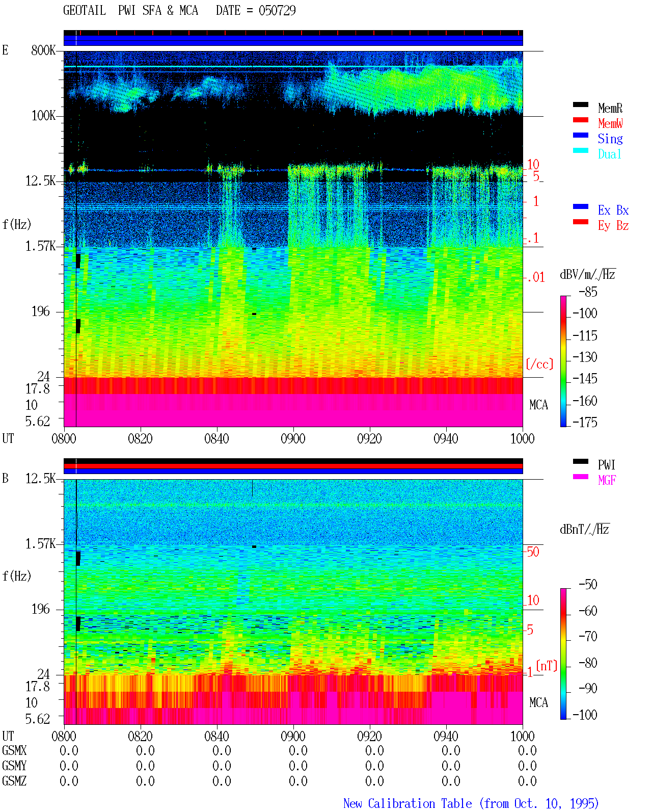Click the cyan Dual legend swatch
Viewport: 652px width, 812px height.
[581, 150]
